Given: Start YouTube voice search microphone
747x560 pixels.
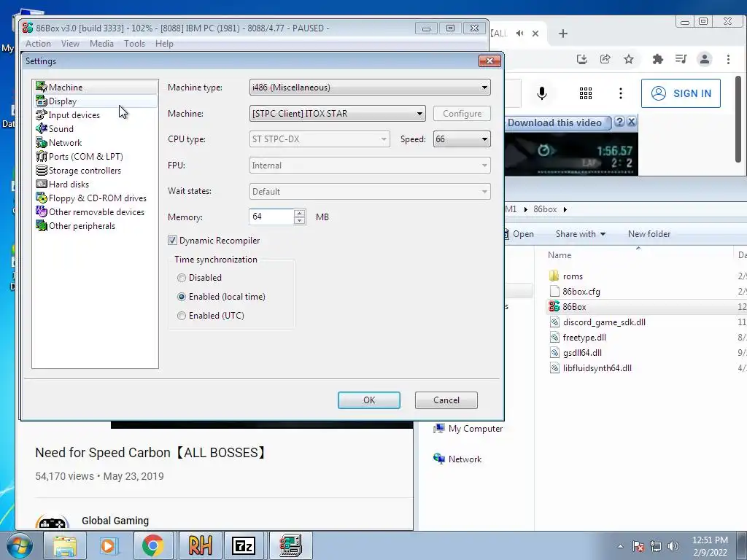Looking at the screenshot, I should click(542, 93).
